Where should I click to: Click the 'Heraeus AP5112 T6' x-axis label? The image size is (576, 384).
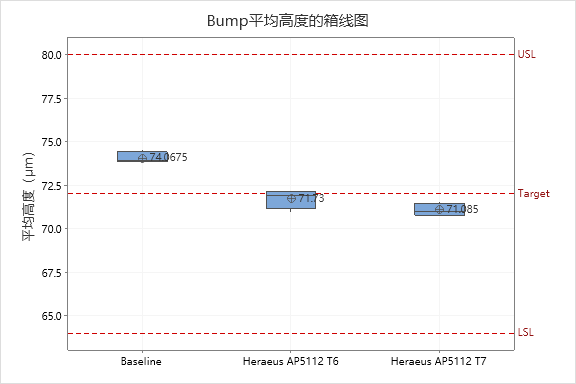tap(291, 362)
